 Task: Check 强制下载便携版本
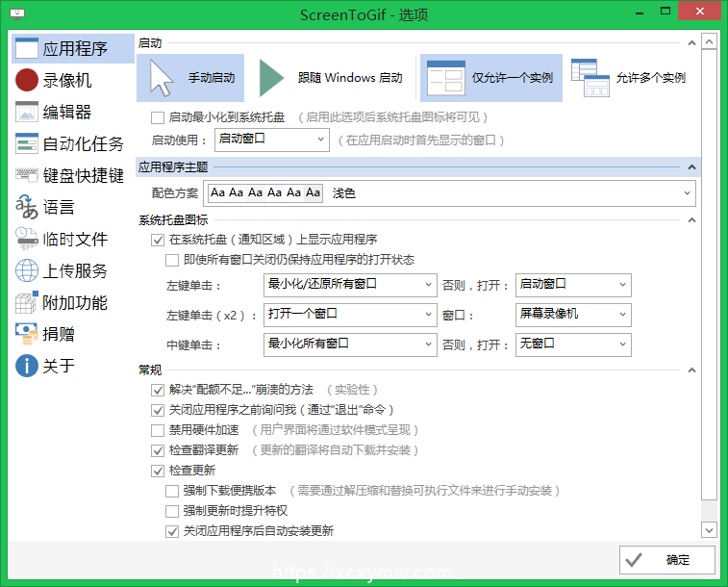(172, 491)
